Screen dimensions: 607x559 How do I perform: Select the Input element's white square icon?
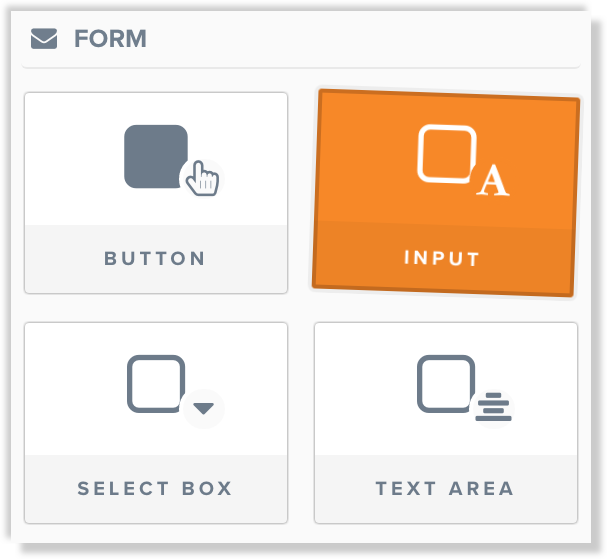pos(447,154)
